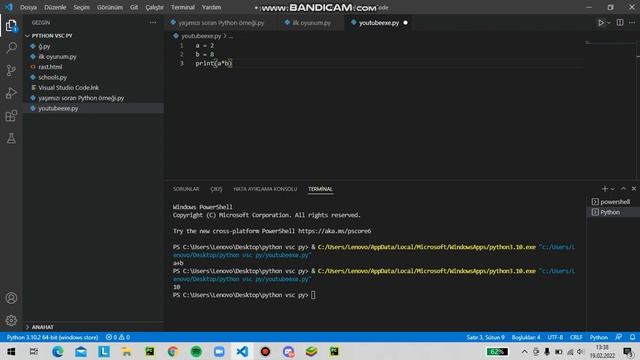Open the Explorer view in activity bar
The height and width of the screenshot is (360, 640).
click(x=11, y=26)
